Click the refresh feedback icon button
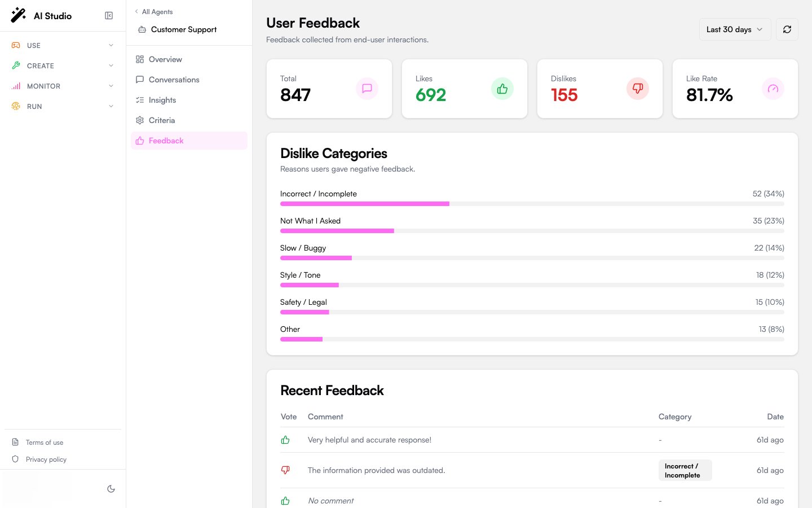The width and height of the screenshot is (812, 508). tap(787, 29)
